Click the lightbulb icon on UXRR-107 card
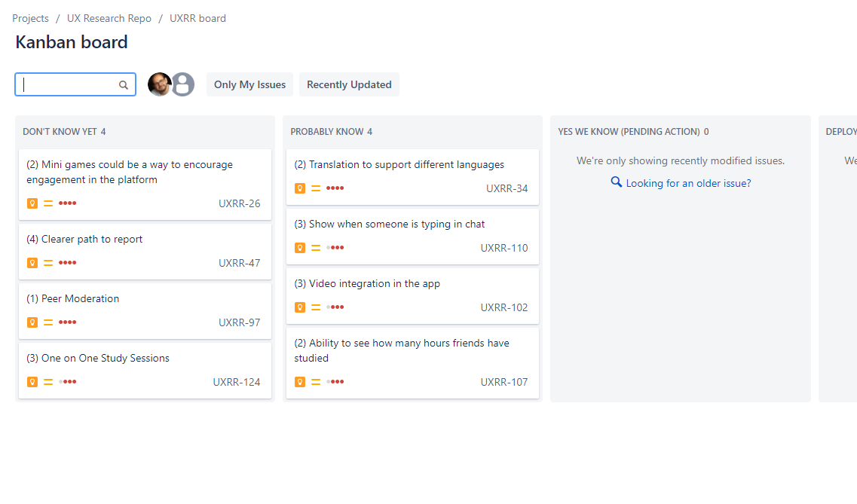The width and height of the screenshot is (857, 504). tap(299, 381)
